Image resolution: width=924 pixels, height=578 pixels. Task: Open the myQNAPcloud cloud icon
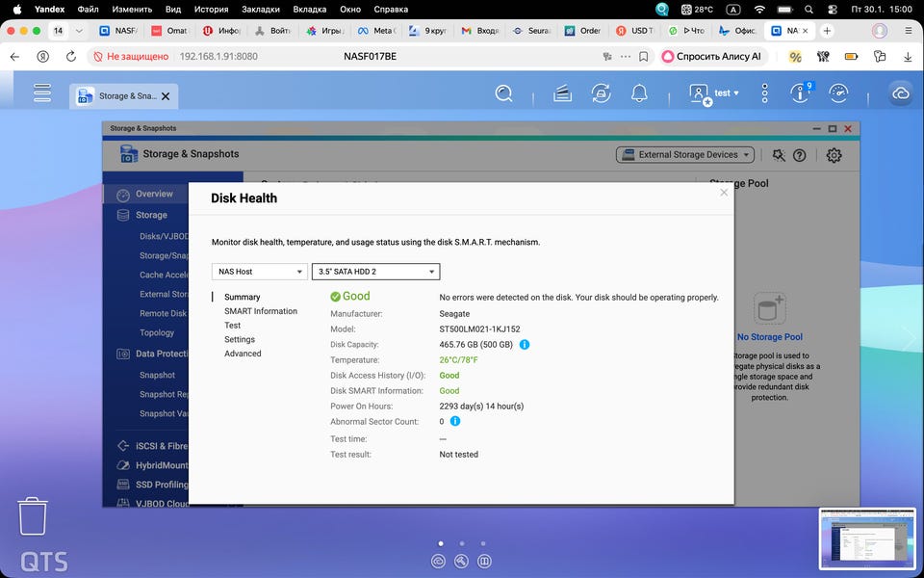[901, 93]
